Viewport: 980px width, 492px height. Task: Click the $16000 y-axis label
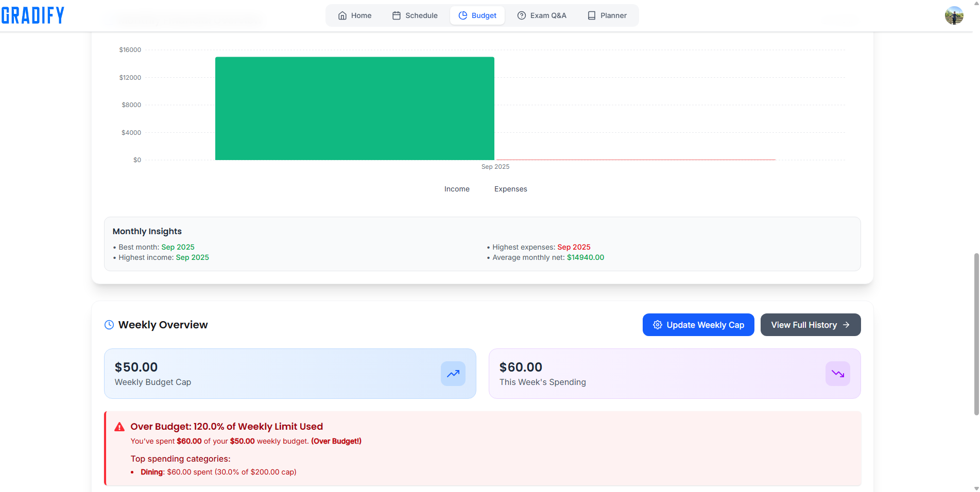130,50
